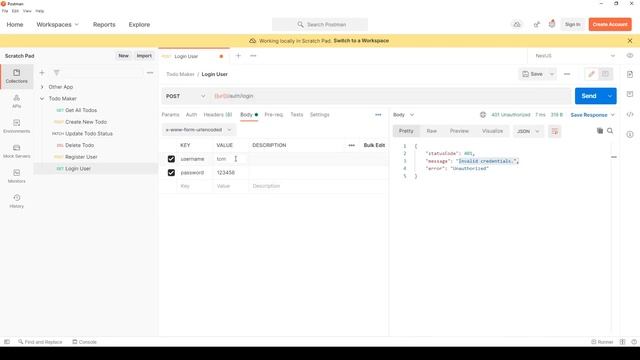
Task: Click the New button in Scratch Pad
Action: [x=123, y=56]
